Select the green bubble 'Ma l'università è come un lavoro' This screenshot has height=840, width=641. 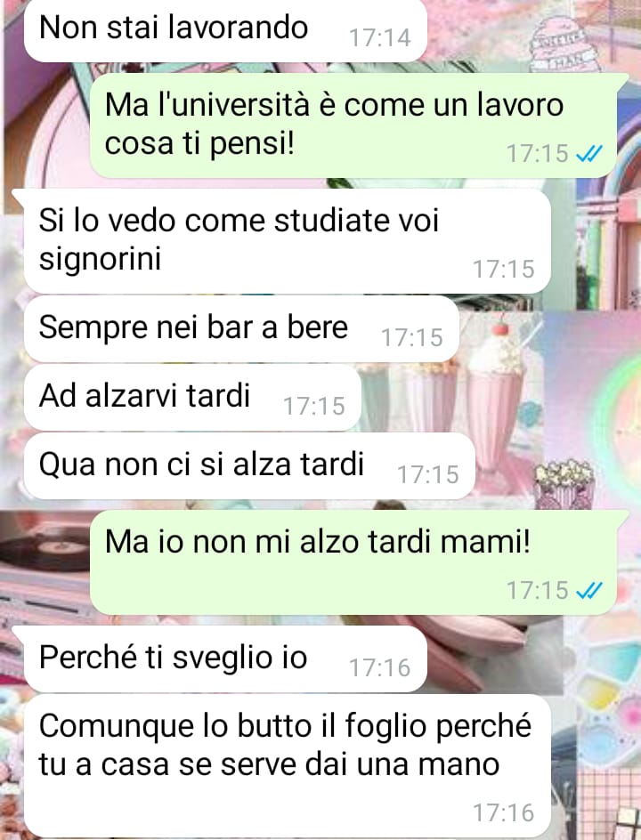(x=353, y=125)
